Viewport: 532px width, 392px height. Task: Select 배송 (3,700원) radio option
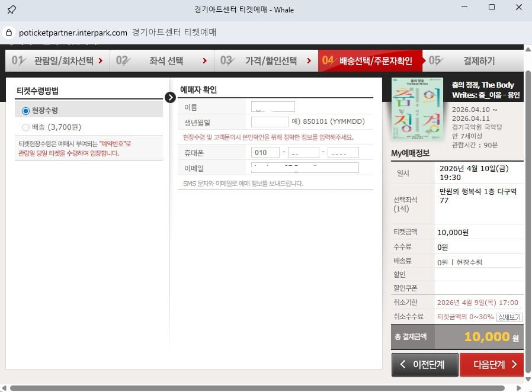(x=25, y=127)
